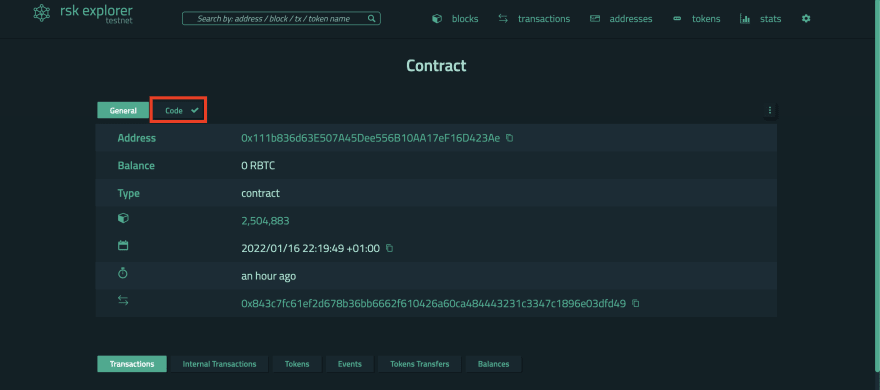Switch to the Code tab

[x=179, y=111]
